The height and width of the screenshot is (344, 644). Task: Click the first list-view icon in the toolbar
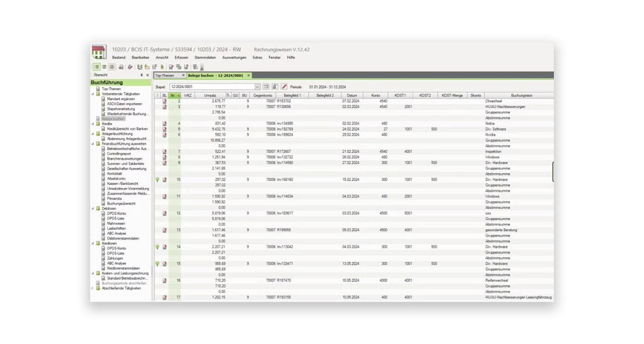coord(97,67)
